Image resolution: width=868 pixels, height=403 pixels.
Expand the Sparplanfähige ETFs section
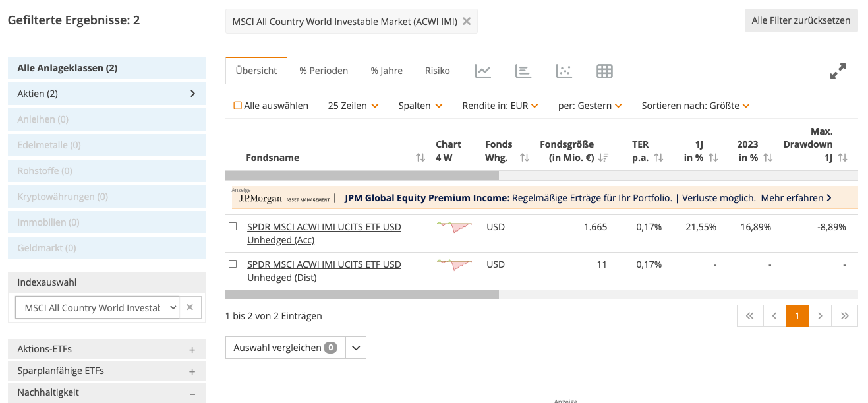coord(107,371)
